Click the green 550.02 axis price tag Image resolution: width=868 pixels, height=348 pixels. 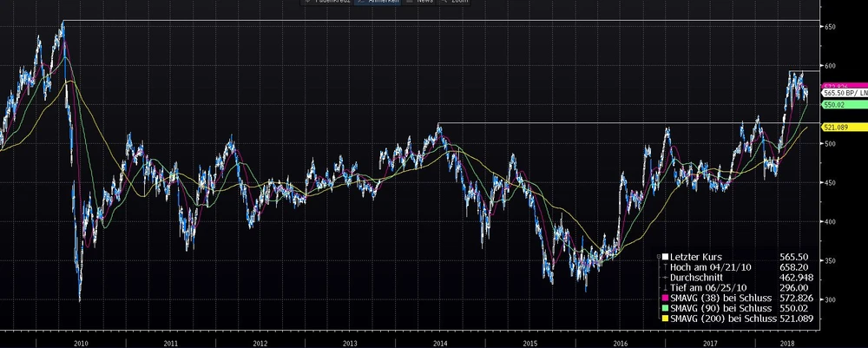(838, 104)
